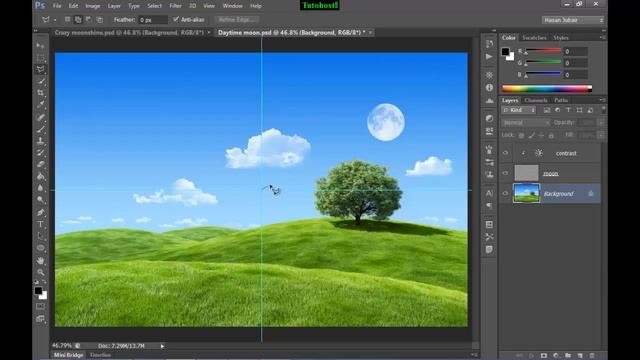Click Subtract from selection mode icon
This screenshot has height=360, width=640.
[x=89, y=20]
